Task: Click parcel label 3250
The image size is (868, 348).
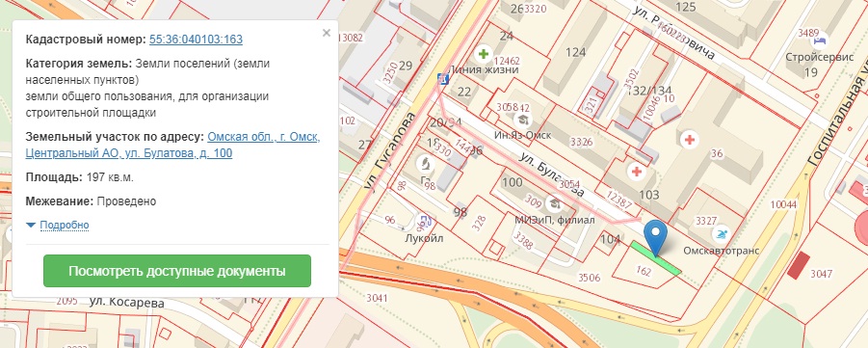Action: click(x=390, y=73)
